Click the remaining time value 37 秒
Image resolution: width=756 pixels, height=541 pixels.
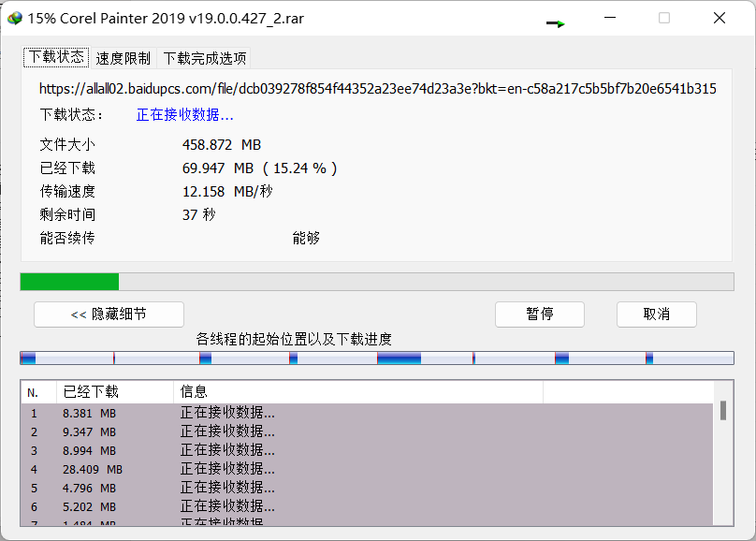coord(198,214)
